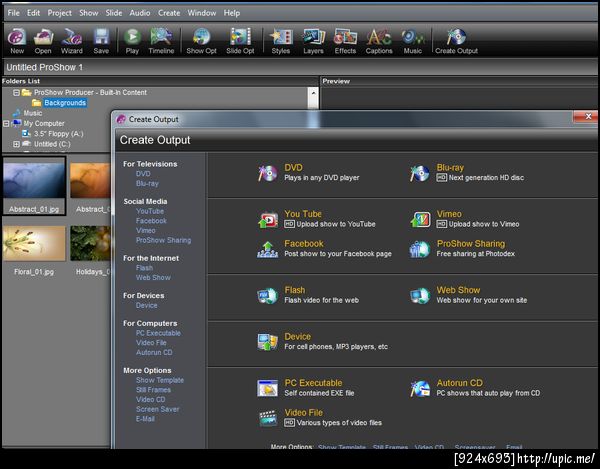600x469 pixels.
Task: Open the Edit menu
Action: [33, 13]
